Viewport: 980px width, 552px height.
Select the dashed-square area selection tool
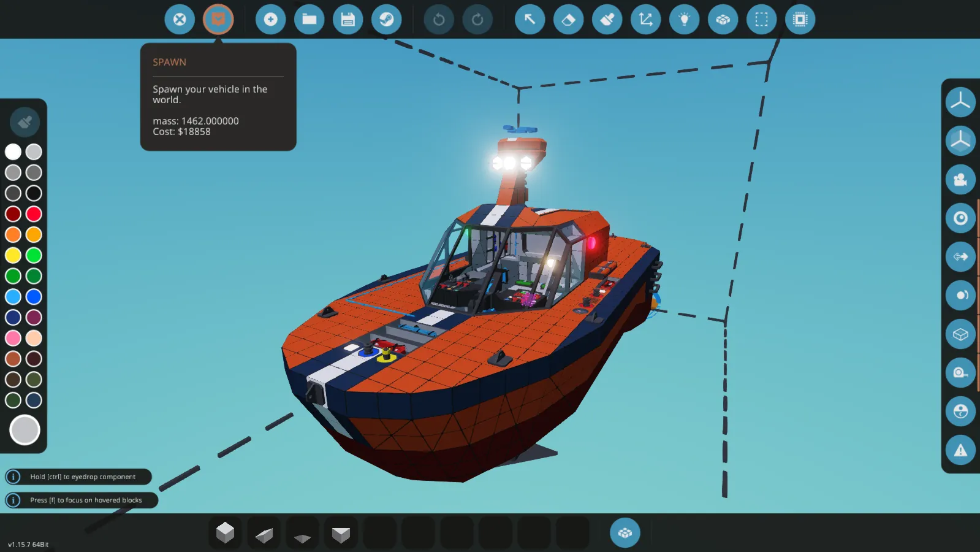click(x=762, y=20)
